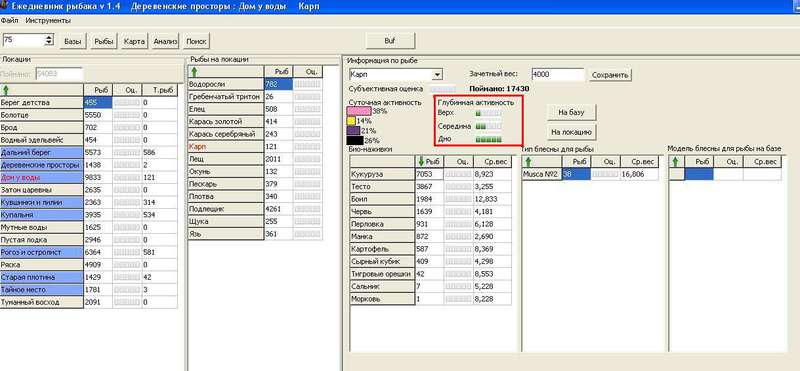This screenshot has width=800, height=371.
Task: Click green sort arrow in Рыбы на локации table
Action: 194,72
